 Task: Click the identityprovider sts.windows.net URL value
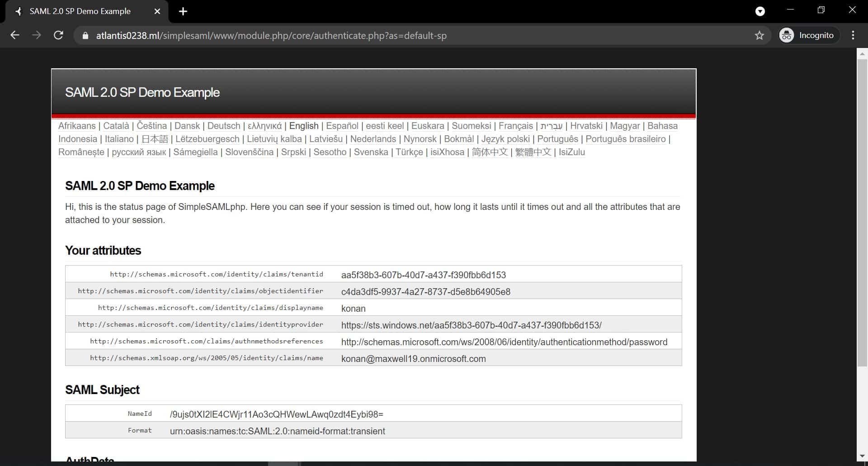[x=472, y=325]
